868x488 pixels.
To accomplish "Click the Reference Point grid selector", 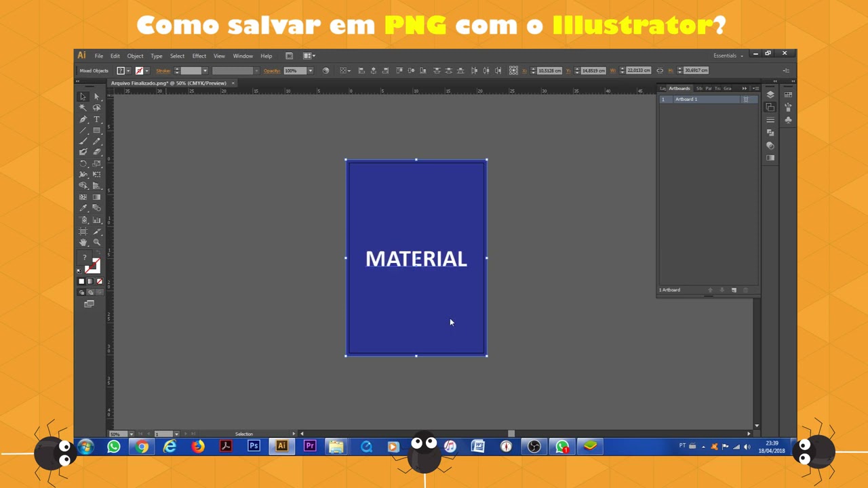I will [513, 70].
